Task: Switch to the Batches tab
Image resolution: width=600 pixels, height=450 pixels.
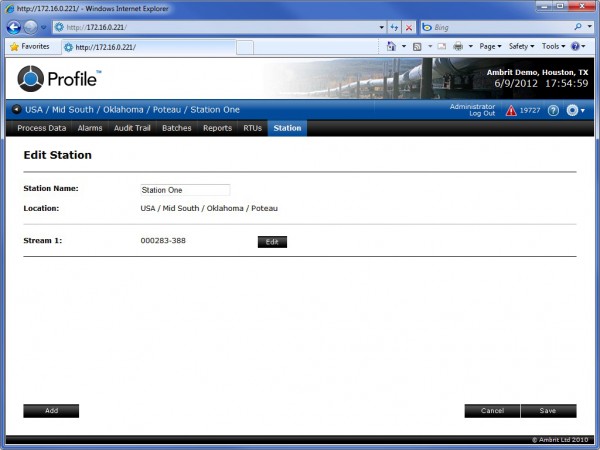Action: click(177, 128)
